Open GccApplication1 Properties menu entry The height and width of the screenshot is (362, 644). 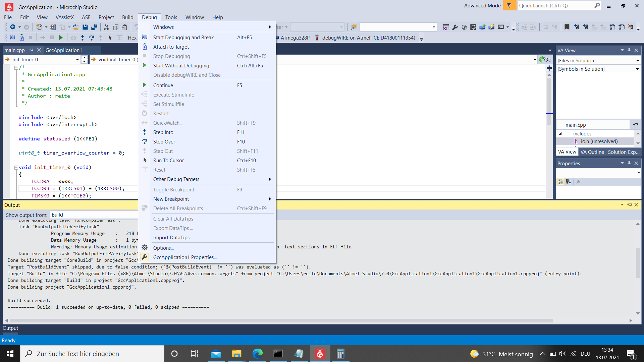[x=212, y=257]
